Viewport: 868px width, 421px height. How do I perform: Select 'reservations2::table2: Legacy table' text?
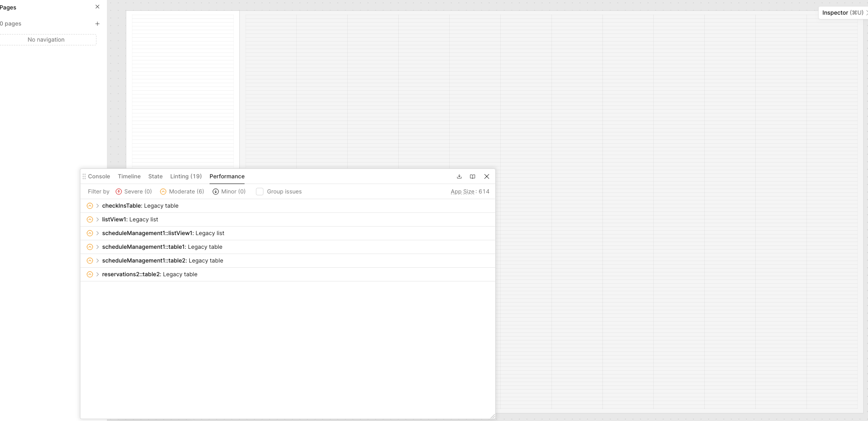[150, 274]
